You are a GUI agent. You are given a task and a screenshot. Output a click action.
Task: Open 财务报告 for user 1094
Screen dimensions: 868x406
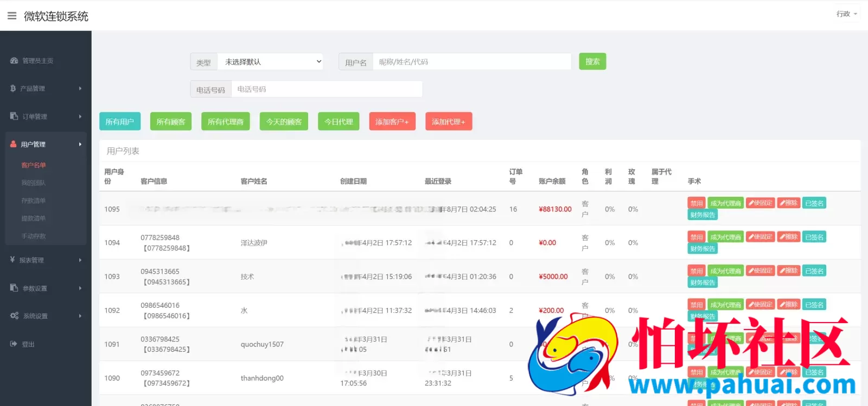coord(703,248)
